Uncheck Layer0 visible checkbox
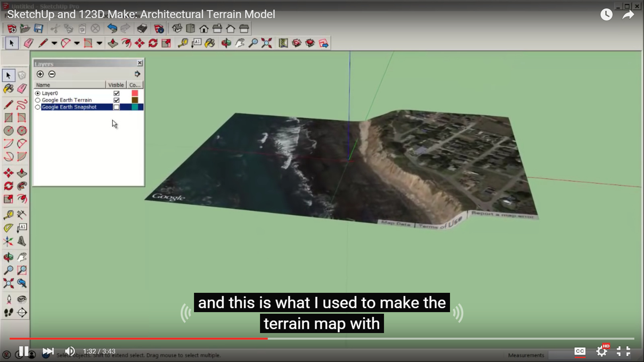The height and width of the screenshot is (362, 644). click(x=116, y=93)
